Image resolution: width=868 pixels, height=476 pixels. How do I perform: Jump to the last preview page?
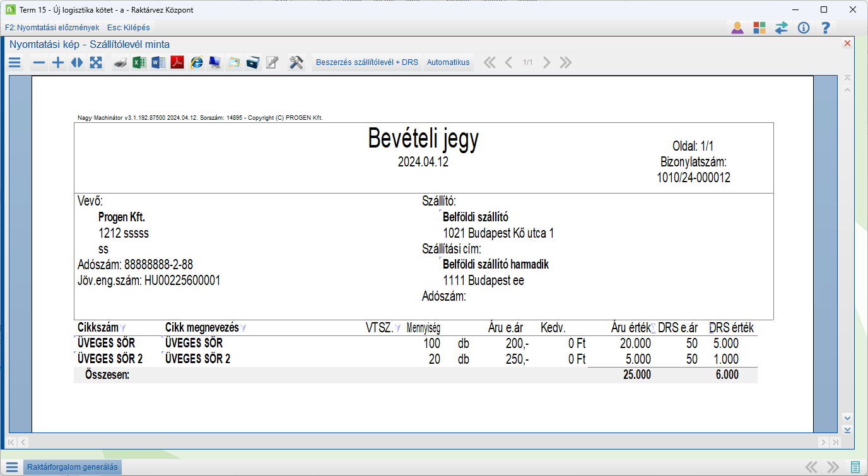[x=566, y=62]
